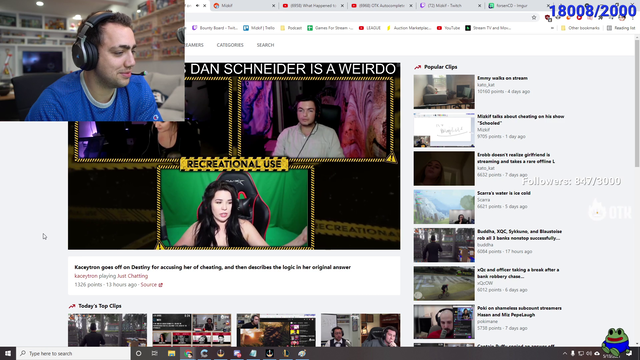Viewport: 640px width, 360px height.
Task: Open the kaceytron streamer link
Action: 86,276
